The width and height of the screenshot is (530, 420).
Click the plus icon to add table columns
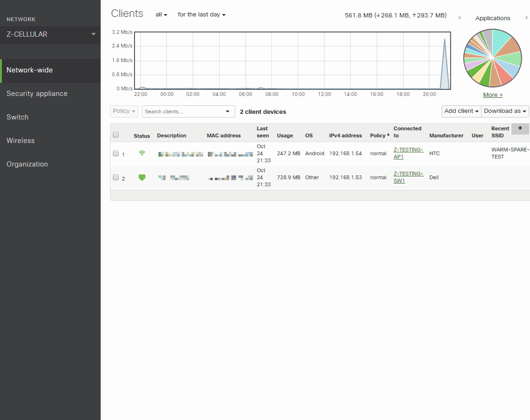pos(520,128)
